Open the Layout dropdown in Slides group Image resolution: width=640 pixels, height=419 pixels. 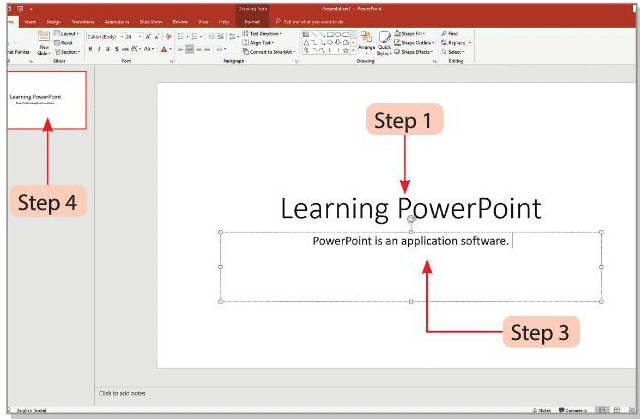[66, 34]
